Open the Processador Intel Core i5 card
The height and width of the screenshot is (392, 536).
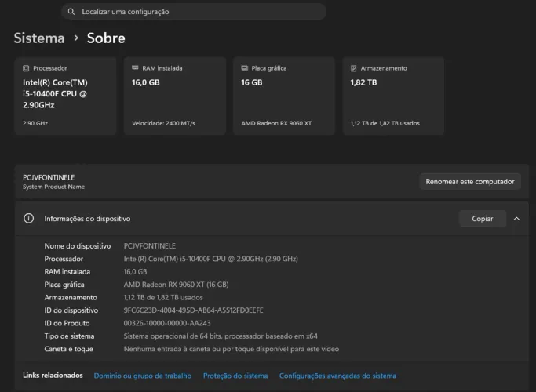point(66,96)
